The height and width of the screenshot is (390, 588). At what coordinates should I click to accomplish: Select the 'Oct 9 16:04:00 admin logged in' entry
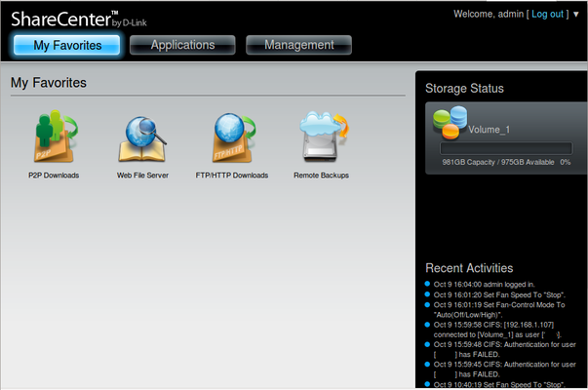click(484, 285)
